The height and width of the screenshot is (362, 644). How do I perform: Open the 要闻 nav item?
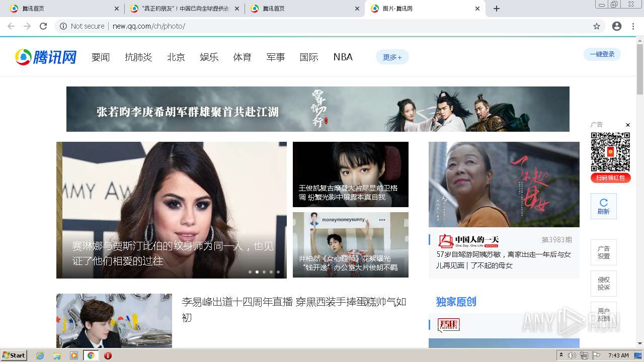(101, 57)
